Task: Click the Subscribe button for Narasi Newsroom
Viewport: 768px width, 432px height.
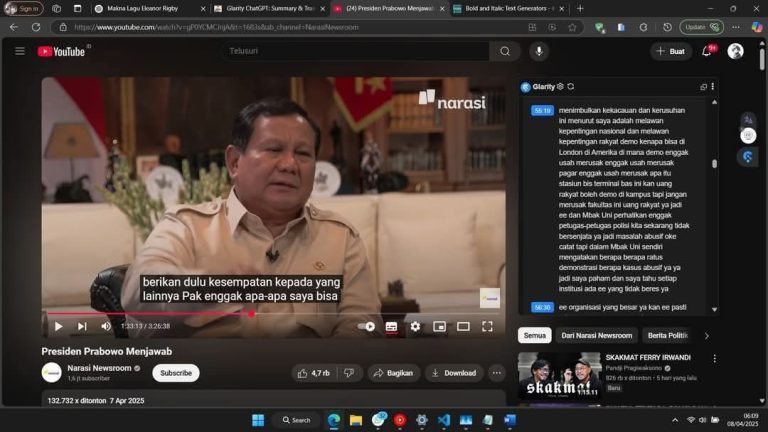Action: tap(175, 373)
